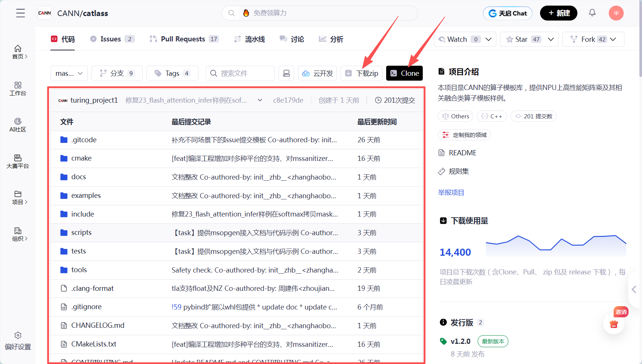Open AI社区 in the sidebar
The height and width of the screenshot is (364, 642).
(18, 125)
